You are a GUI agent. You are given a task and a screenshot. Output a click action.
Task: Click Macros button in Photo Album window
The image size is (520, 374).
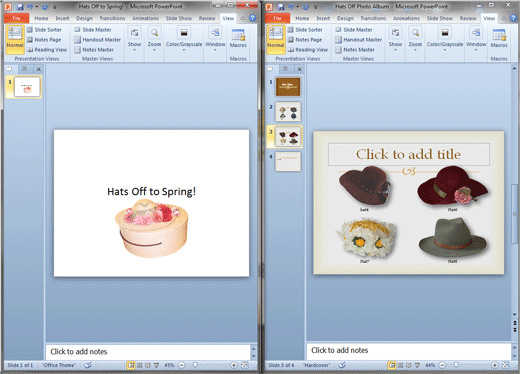point(499,38)
